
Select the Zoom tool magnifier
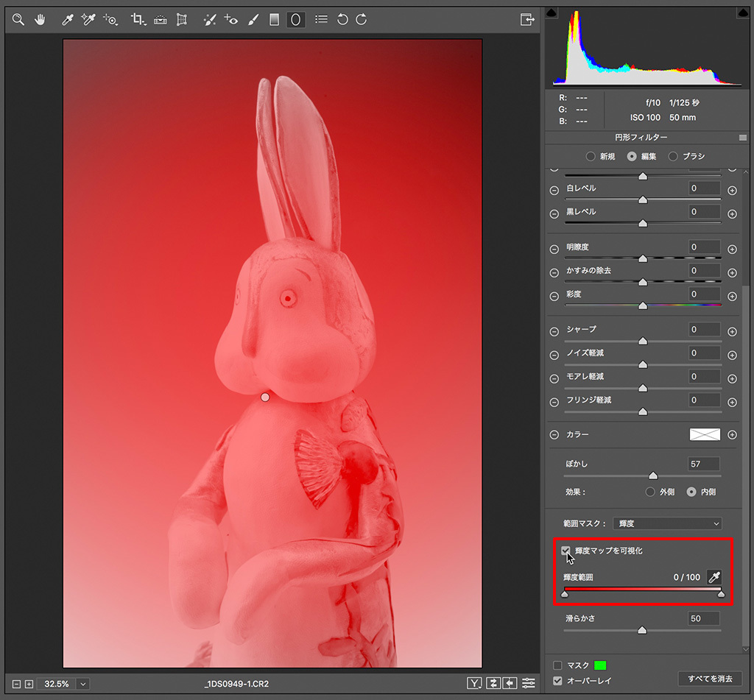tap(18, 20)
